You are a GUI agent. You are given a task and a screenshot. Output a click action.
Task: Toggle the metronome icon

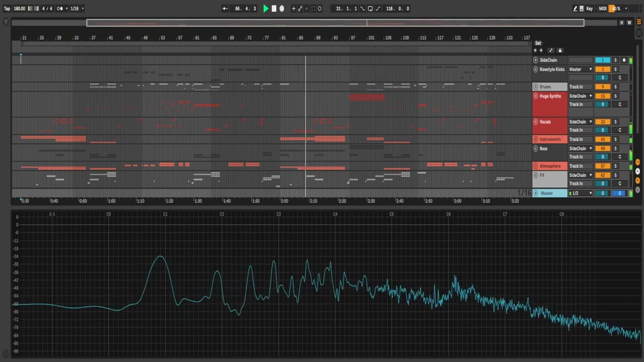tap(60, 9)
